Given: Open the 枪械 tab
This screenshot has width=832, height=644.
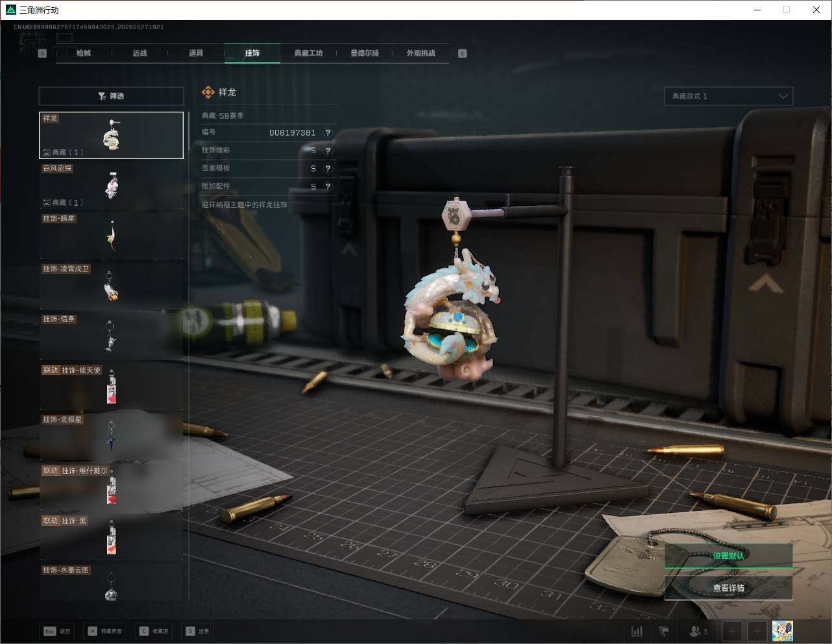Looking at the screenshot, I should pyautogui.click(x=84, y=53).
